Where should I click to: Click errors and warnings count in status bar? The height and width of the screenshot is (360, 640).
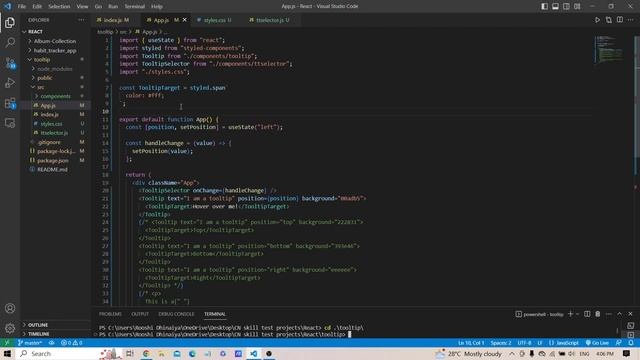click(71, 343)
